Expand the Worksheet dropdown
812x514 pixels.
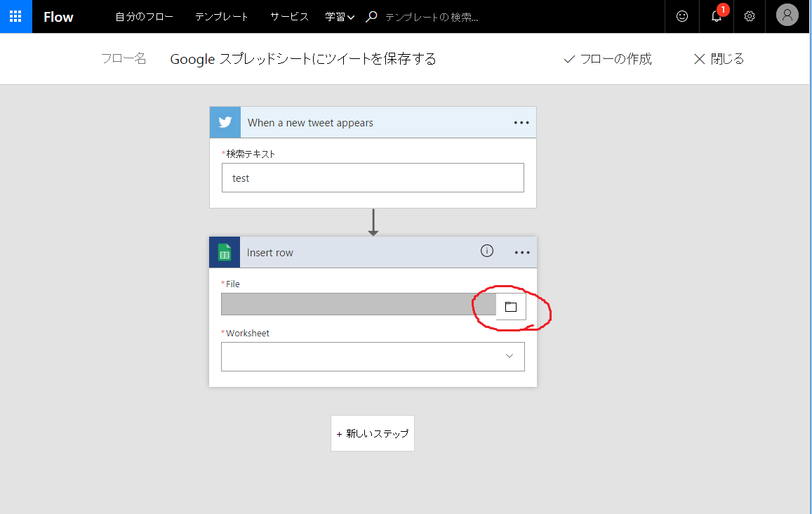[373, 357]
